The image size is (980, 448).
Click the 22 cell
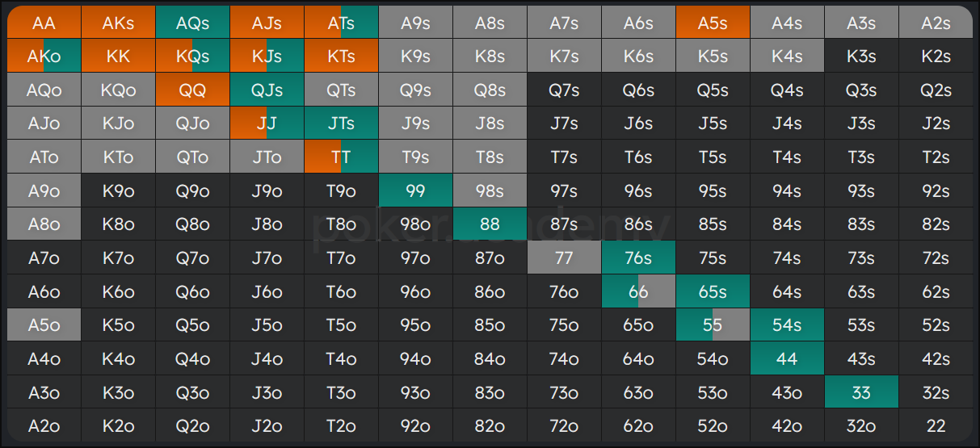pyautogui.click(x=936, y=425)
